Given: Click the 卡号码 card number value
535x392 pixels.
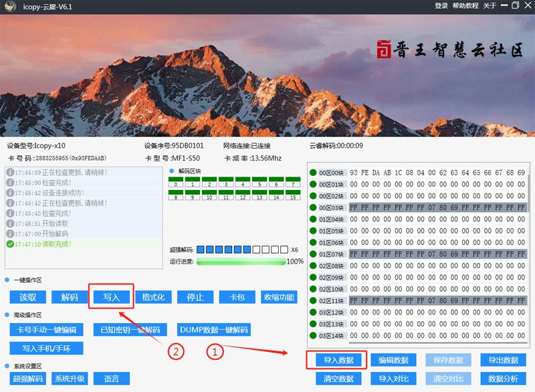Looking at the screenshot, I should click(x=71, y=159).
